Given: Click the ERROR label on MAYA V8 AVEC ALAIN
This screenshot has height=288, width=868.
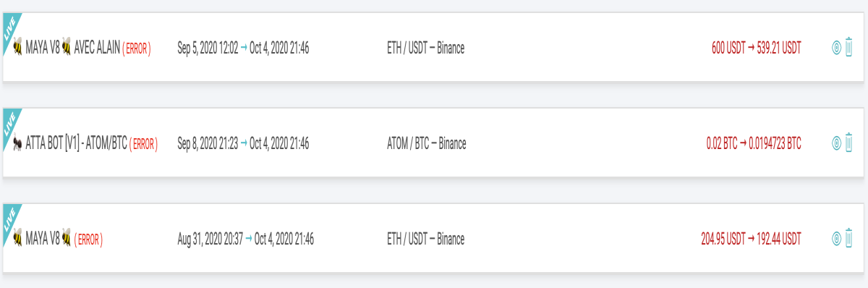Looking at the screenshot, I should click(x=137, y=49).
